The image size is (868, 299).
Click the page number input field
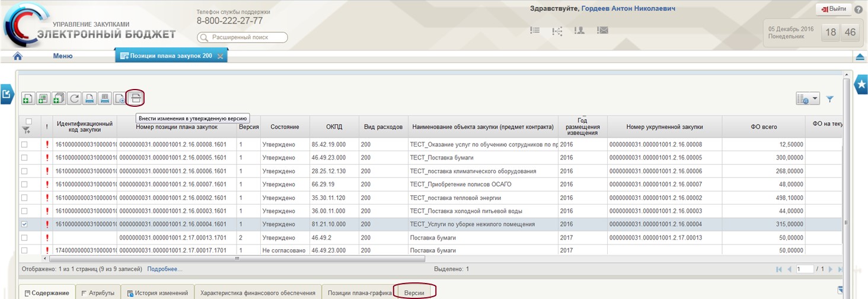[805, 269]
